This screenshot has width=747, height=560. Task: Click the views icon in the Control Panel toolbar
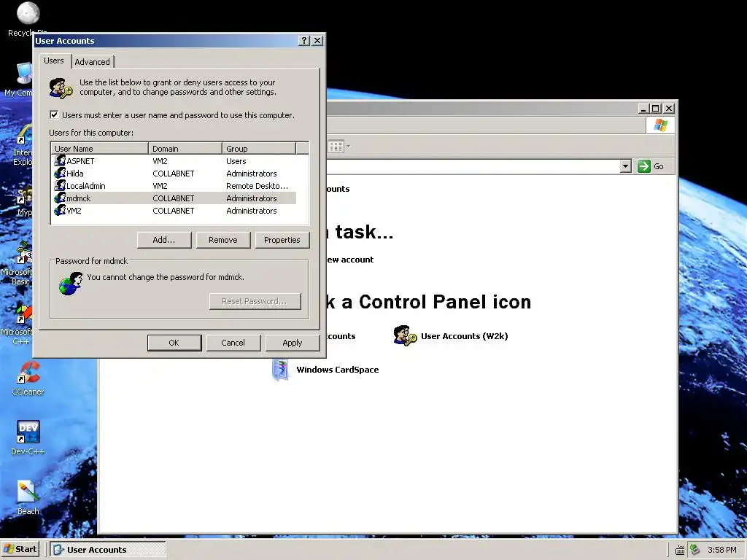coord(336,147)
